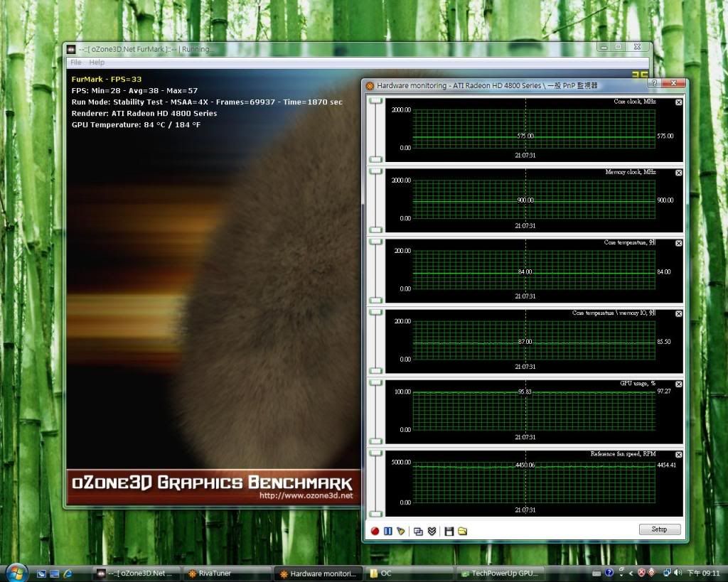The image size is (728, 582).
Task: Open the File menu in FurMark
Action: tap(76, 63)
